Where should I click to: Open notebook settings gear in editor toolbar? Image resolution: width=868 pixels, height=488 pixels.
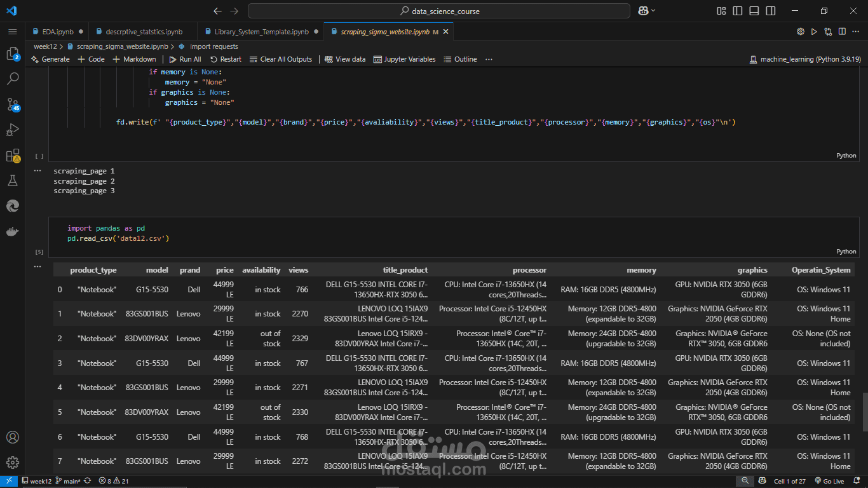tap(801, 31)
